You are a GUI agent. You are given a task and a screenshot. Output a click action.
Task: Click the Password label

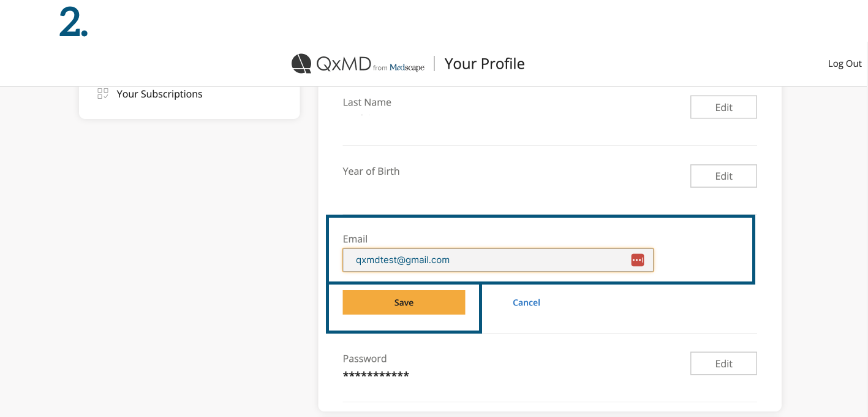(x=364, y=359)
